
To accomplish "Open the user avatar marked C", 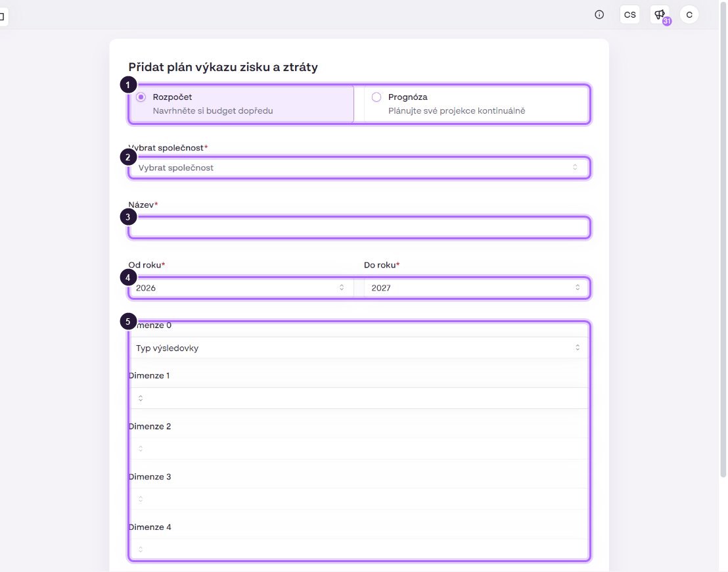I will (x=689, y=15).
